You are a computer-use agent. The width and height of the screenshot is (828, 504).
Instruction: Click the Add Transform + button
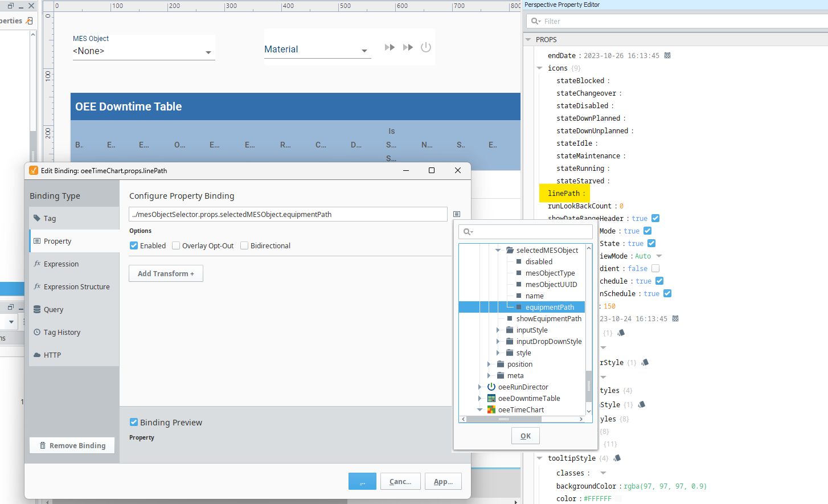[x=166, y=274]
